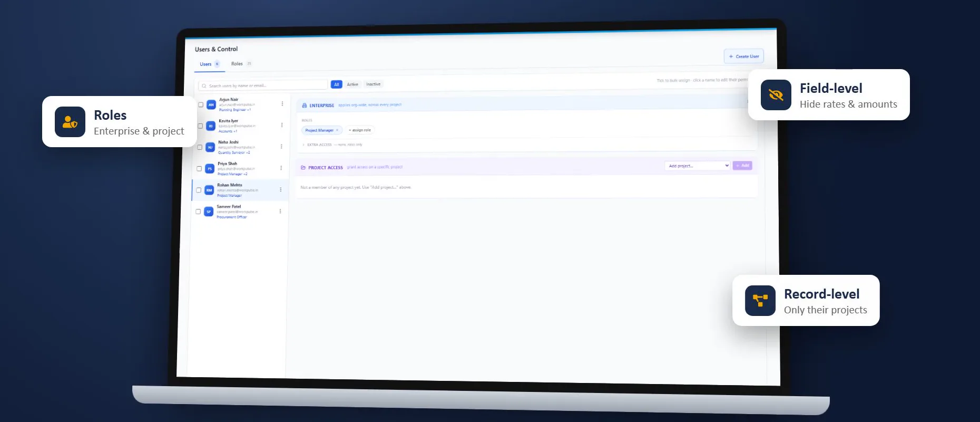Viewport: 980px width, 422px height.
Task: Open the three-dot menu for Sameer Patel
Action: pyautogui.click(x=280, y=211)
